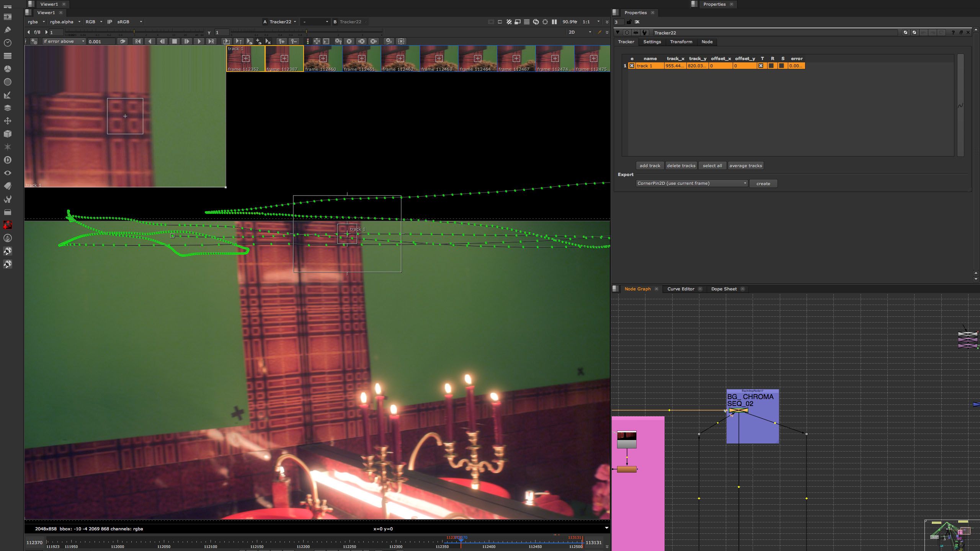Click the error threshold 0.001 field
The height and width of the screenshot is (551, 980).
coord(101,41)
